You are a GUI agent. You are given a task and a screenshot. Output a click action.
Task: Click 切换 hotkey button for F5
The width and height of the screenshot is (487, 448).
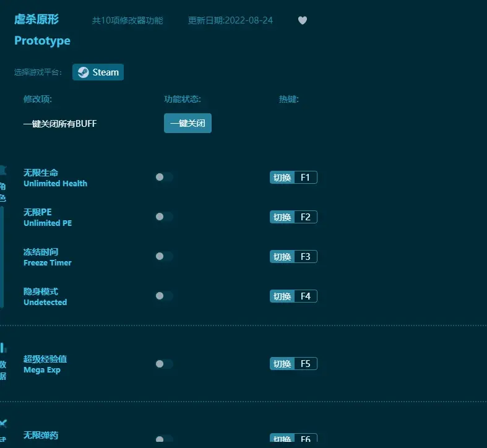pyautogui.click(x=282, y=364)
